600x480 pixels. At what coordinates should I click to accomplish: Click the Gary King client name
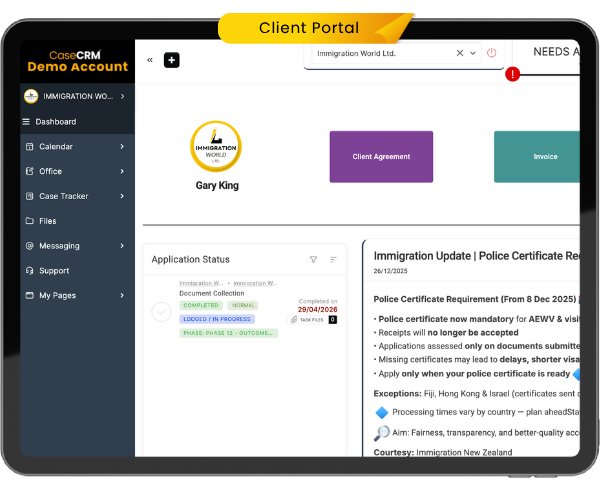pos(217,185)
